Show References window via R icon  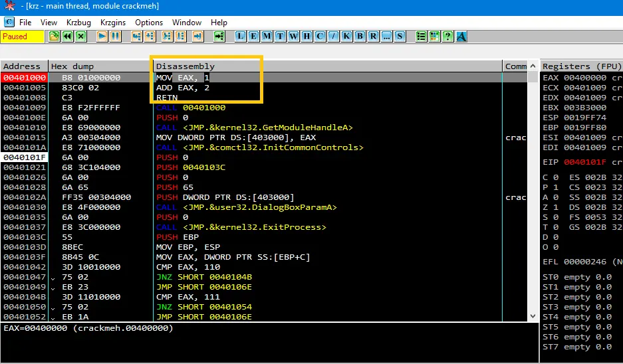(x=374, y=37)
